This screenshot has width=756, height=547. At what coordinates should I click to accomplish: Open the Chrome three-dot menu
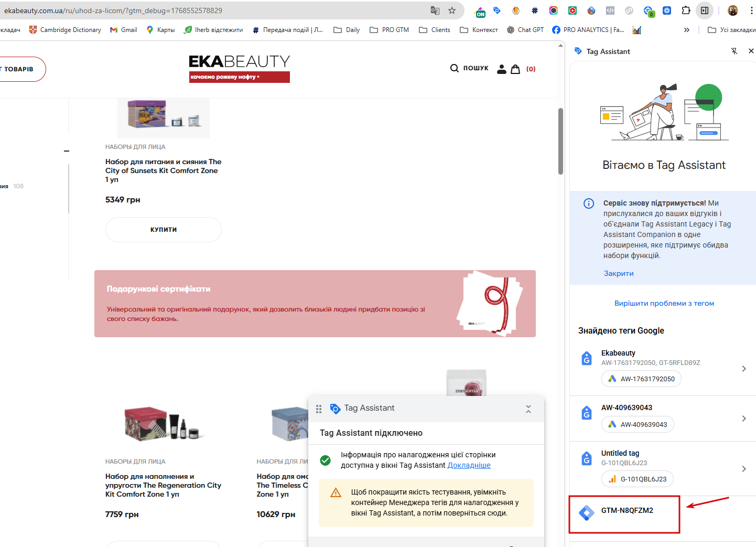click(x=751, y=10)
